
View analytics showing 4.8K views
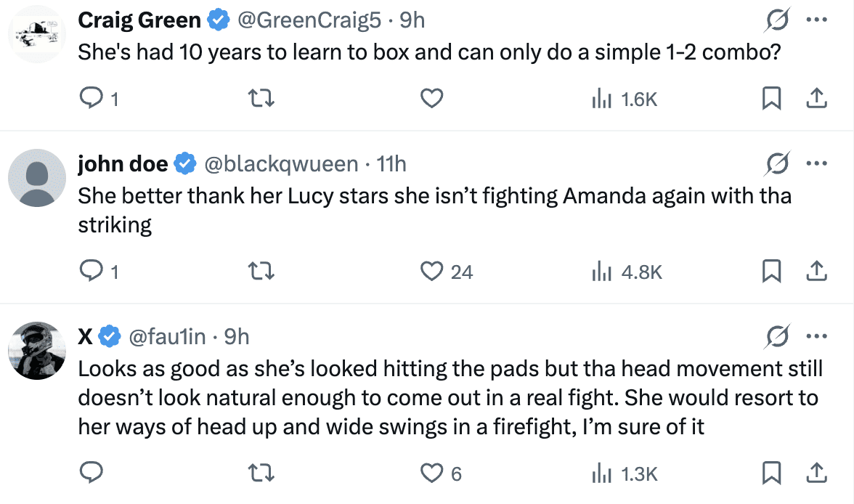coord(627,272)
